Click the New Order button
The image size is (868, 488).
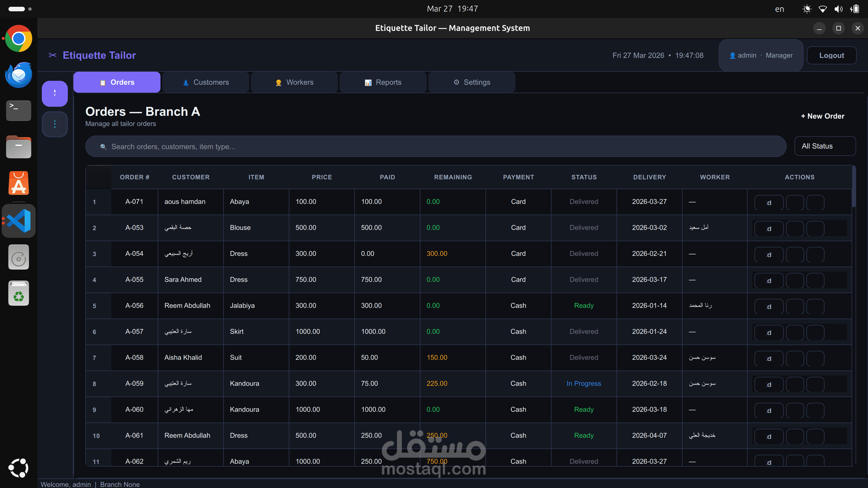click(823, 116)
